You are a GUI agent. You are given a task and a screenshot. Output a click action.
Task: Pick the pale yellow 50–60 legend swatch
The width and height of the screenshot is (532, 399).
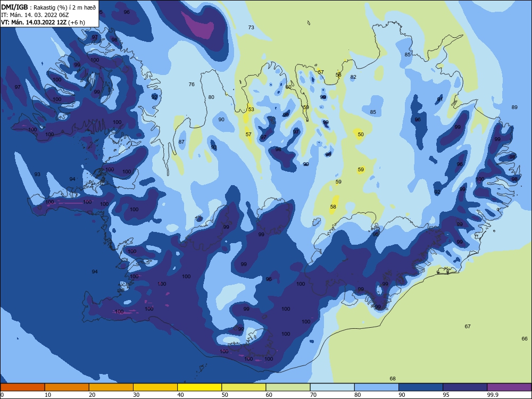(x=244, y=387)
